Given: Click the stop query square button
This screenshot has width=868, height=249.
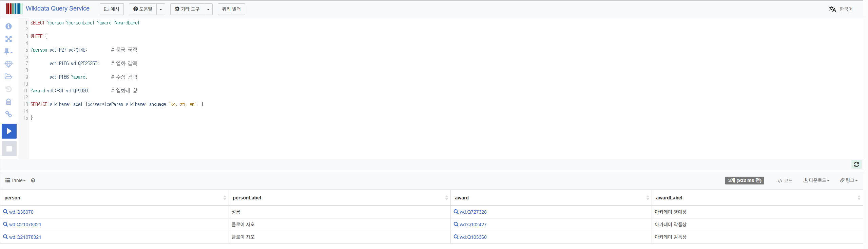Looking at the screenshot, I should click(9, 149).
